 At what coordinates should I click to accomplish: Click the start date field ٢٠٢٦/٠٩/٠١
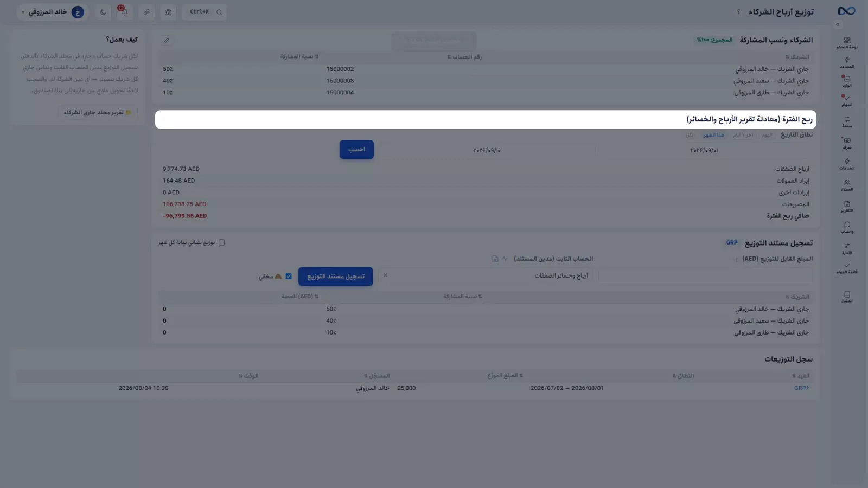pyautogui.click(x=704, y=150)
